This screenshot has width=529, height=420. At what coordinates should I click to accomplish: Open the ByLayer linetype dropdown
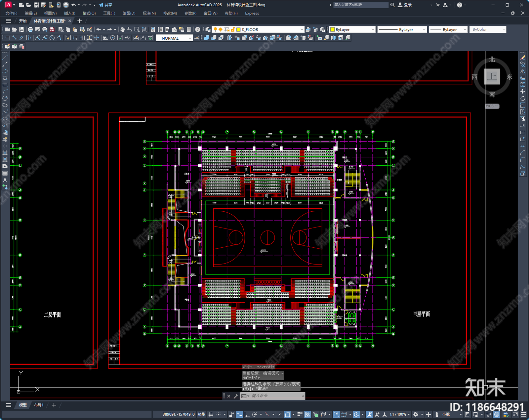click(402, 29)
